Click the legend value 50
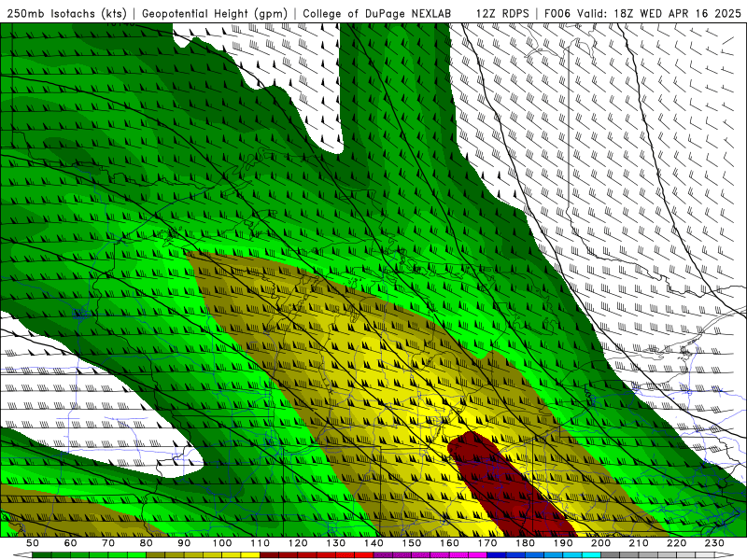Image resolution: width=747 pixels, height=560 pixels. 33,543
